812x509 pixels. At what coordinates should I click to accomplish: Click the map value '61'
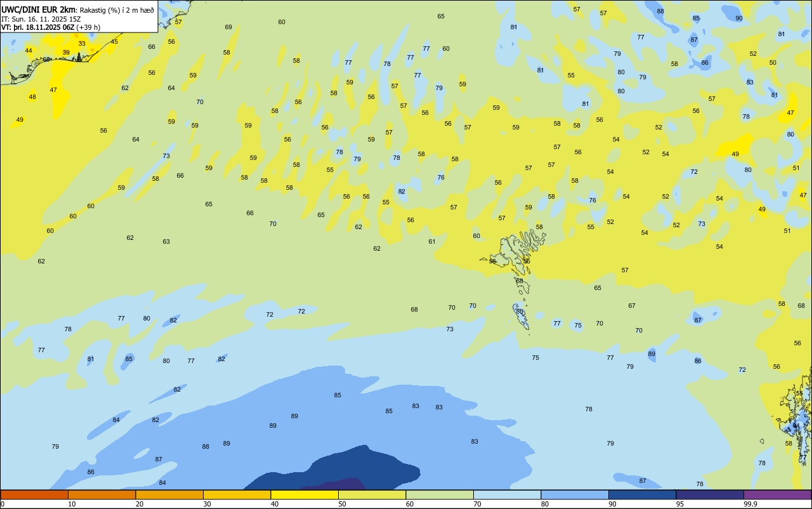pos(432,242)
